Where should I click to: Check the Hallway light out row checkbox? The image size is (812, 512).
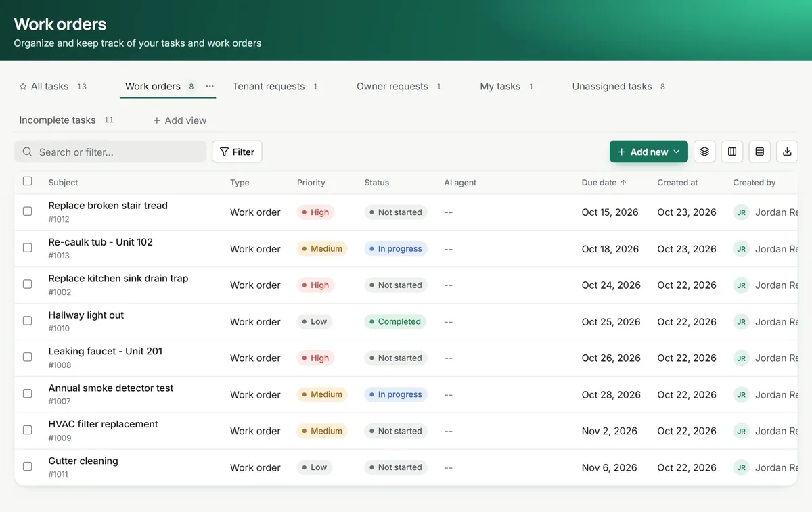click(x=27, y=321)
